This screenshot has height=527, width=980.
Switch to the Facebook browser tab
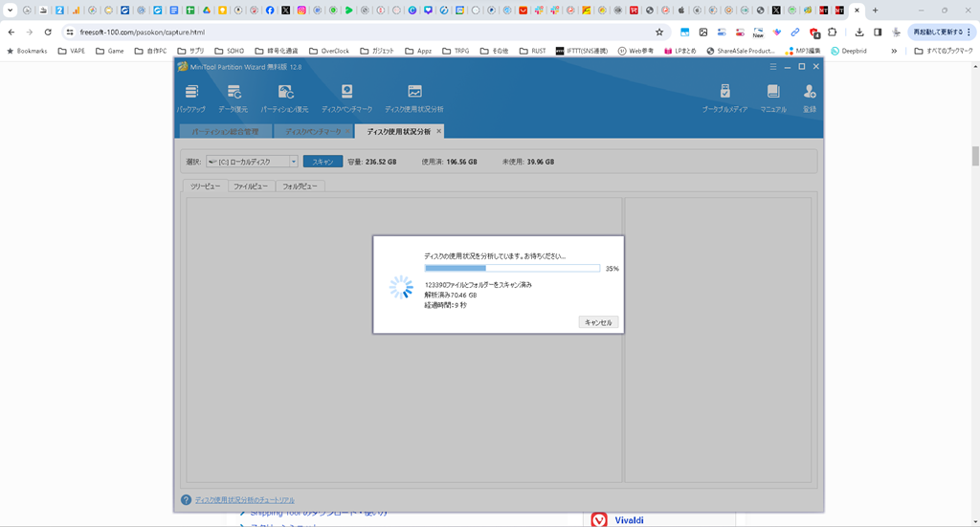[270, 10]
